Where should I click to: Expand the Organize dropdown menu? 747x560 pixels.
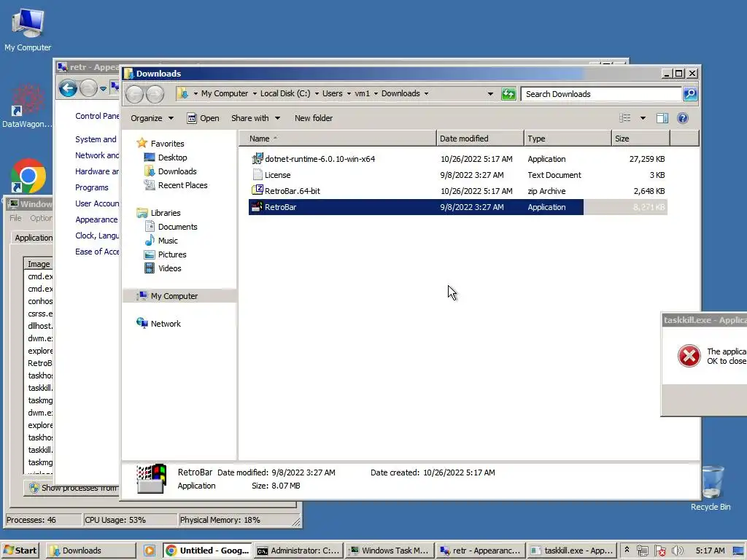(152, 118)
